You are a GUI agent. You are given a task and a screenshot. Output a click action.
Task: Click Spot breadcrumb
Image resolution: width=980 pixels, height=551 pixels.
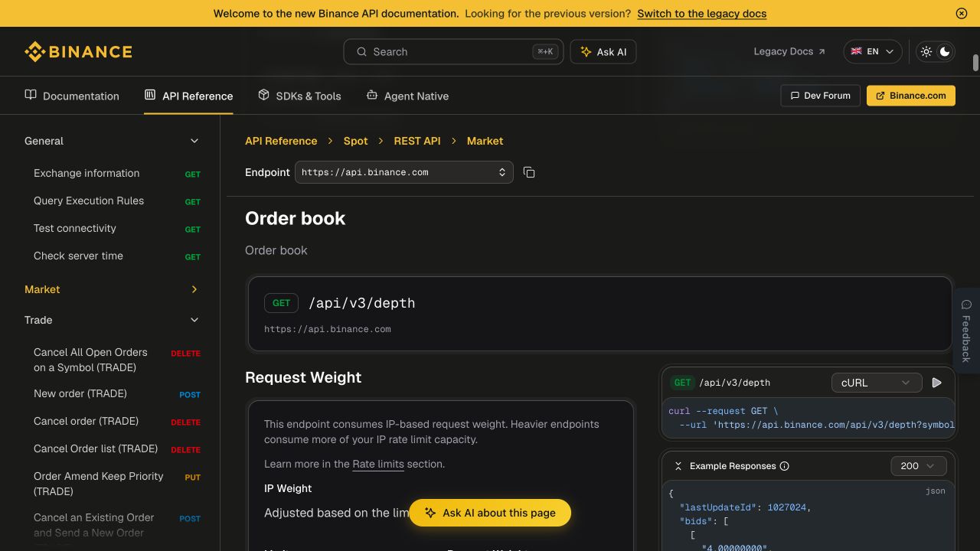click(x=355, y=141)
